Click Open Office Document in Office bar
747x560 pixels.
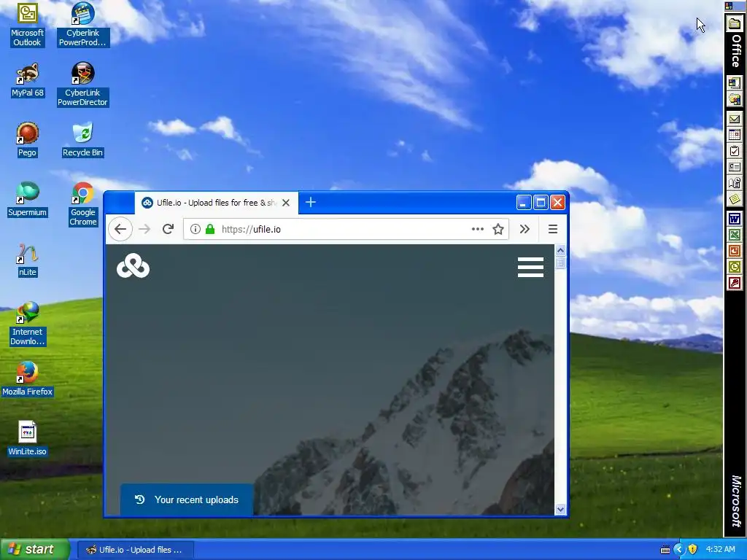(x=735, y=99)
